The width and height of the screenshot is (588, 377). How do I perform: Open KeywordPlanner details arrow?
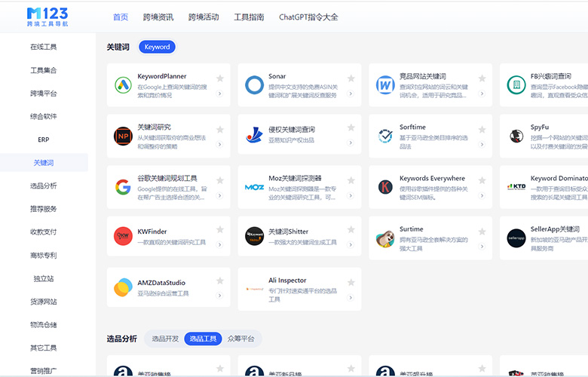click(220, 93)
